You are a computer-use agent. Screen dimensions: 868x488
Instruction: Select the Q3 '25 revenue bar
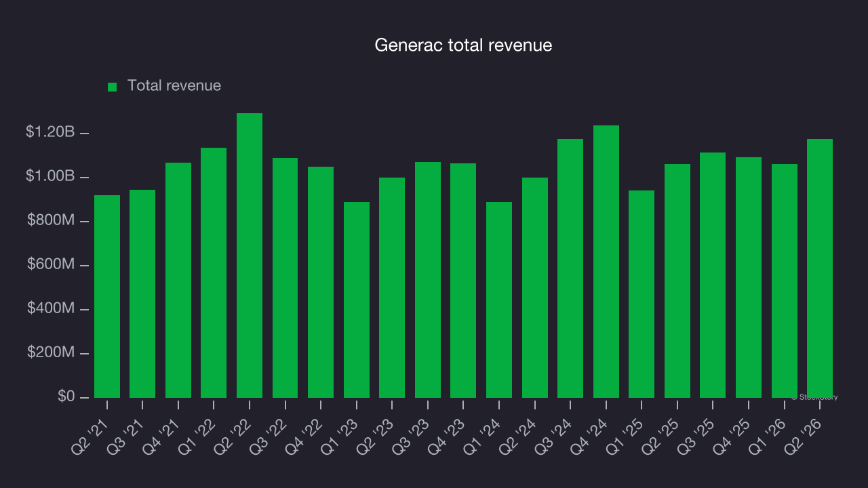click(x=713, y=275)
